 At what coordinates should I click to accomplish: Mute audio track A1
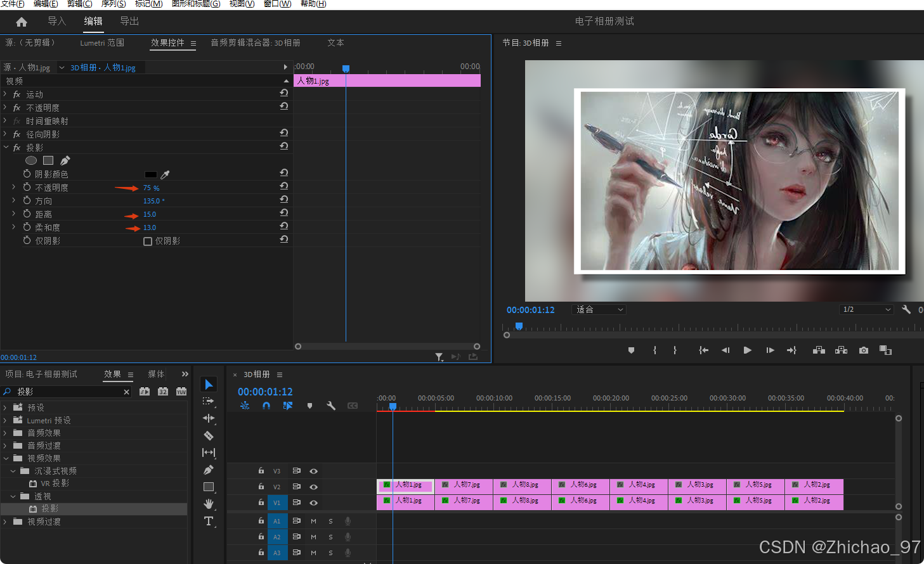pos(313,521)
